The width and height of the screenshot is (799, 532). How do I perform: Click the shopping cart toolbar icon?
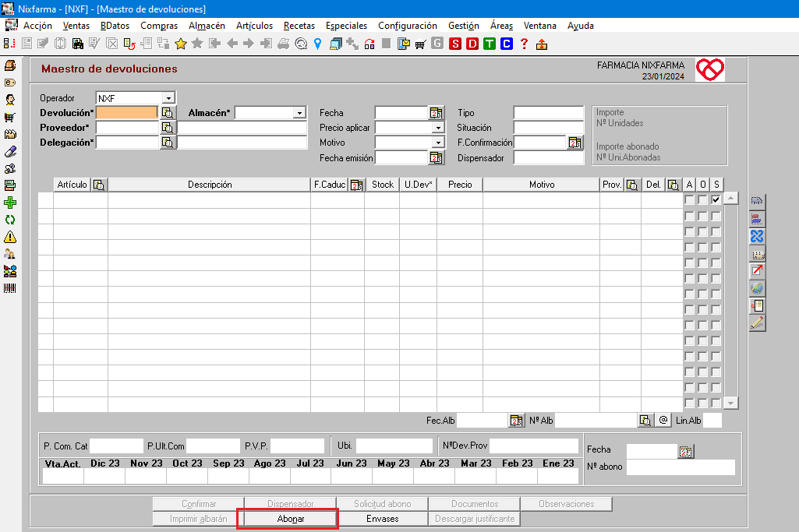420,44
